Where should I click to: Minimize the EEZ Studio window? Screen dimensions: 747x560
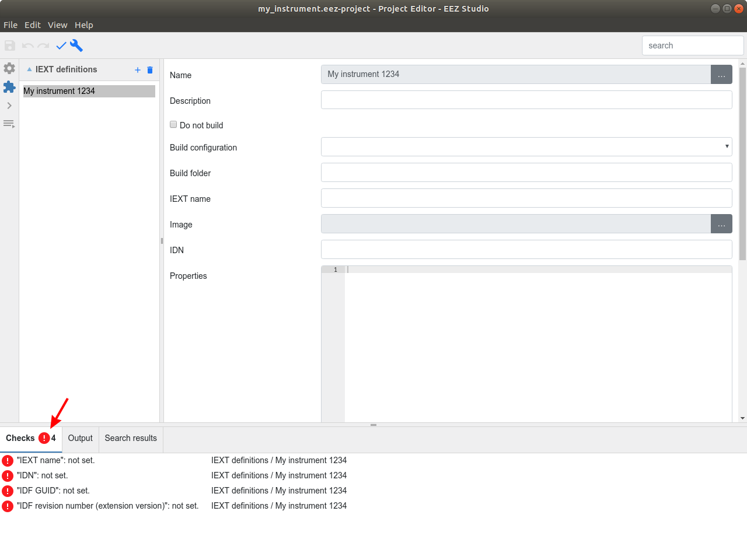715,8
